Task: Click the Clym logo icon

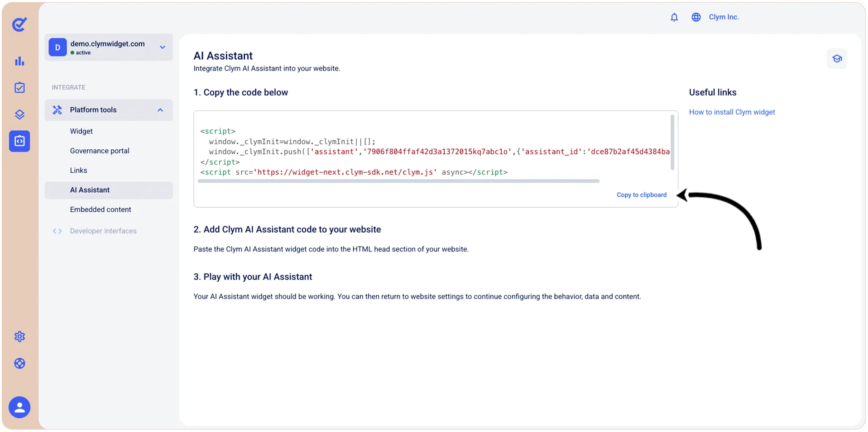Action: click(19, 24)
